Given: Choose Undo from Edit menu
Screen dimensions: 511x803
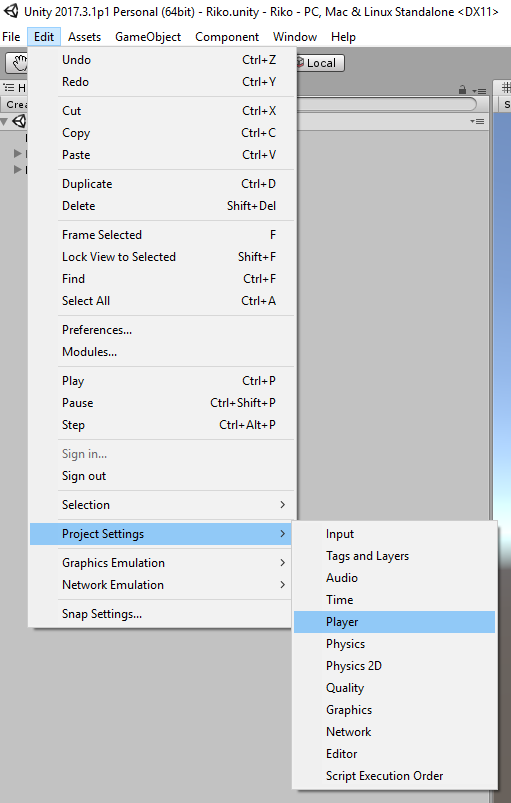Looking at the screenshot, I should pyautogui.click(x=162, y=60).
